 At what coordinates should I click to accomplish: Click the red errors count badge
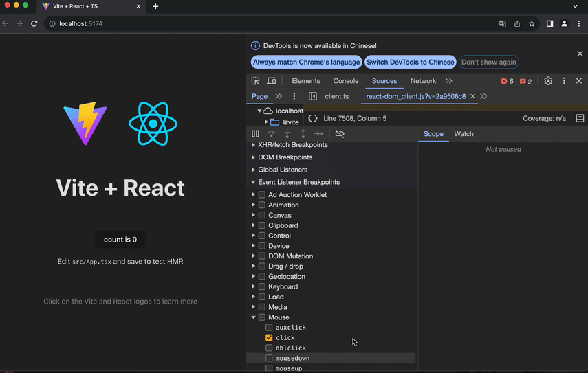pyautogui.click(x=507, y=81)
